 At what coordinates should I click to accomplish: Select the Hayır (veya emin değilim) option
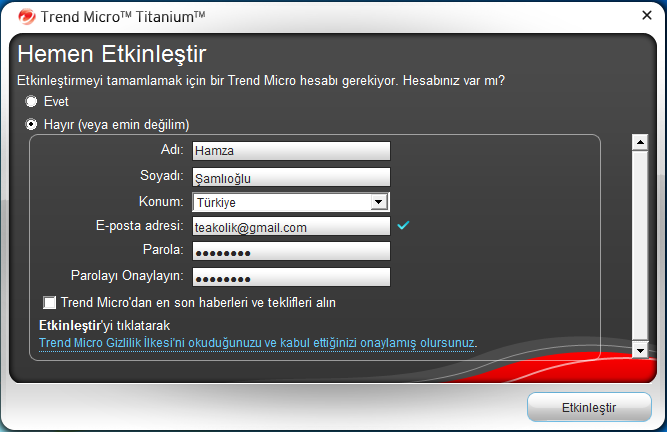pos(31,124)
